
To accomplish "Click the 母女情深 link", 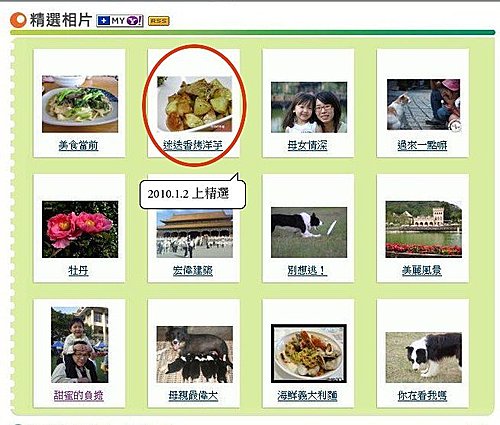I will [307, 145].
